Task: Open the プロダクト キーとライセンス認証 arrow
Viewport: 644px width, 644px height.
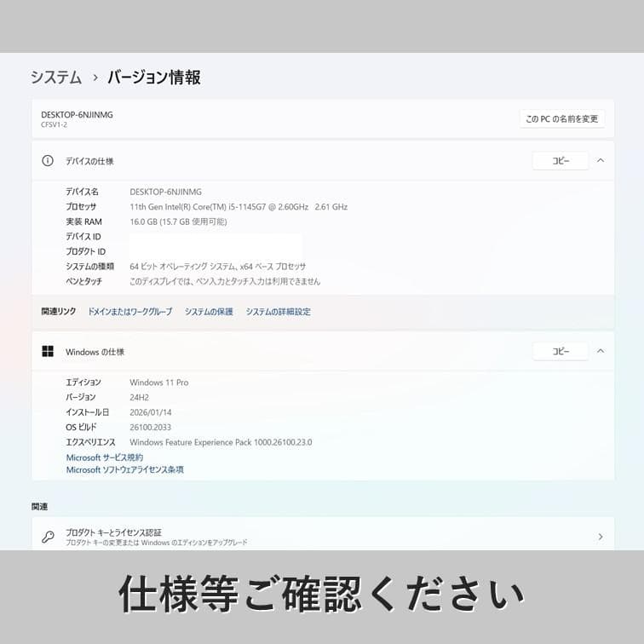Action: click(x=601, y=537)
